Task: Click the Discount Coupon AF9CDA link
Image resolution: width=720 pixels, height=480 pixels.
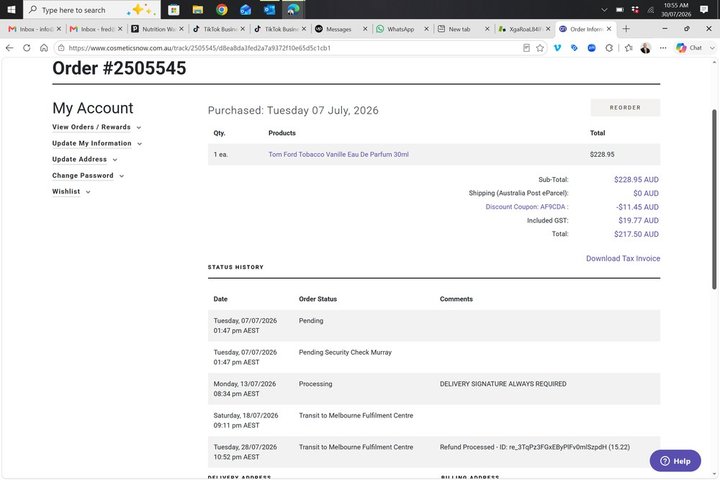Action: (x=527, y=207)
